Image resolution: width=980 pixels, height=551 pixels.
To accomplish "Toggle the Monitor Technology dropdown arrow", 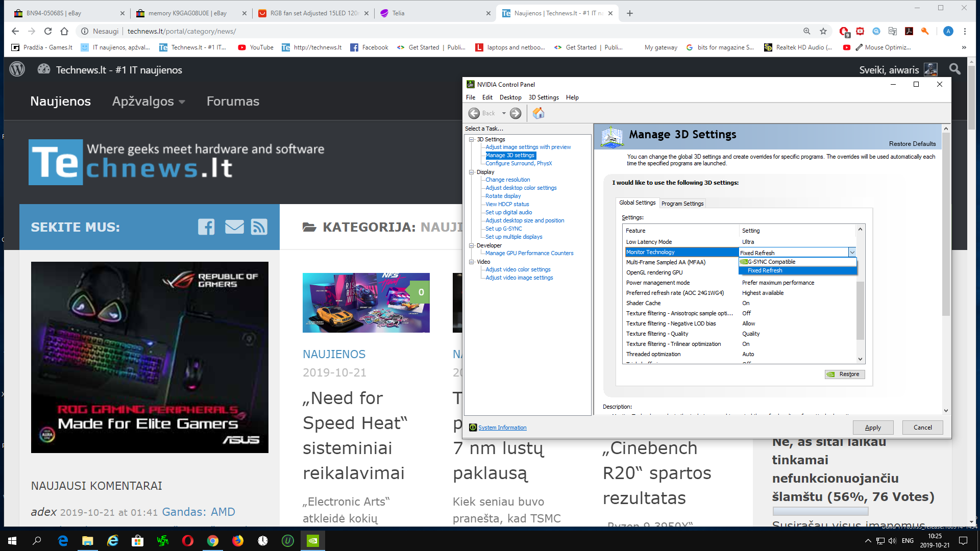I will point(852,253).
